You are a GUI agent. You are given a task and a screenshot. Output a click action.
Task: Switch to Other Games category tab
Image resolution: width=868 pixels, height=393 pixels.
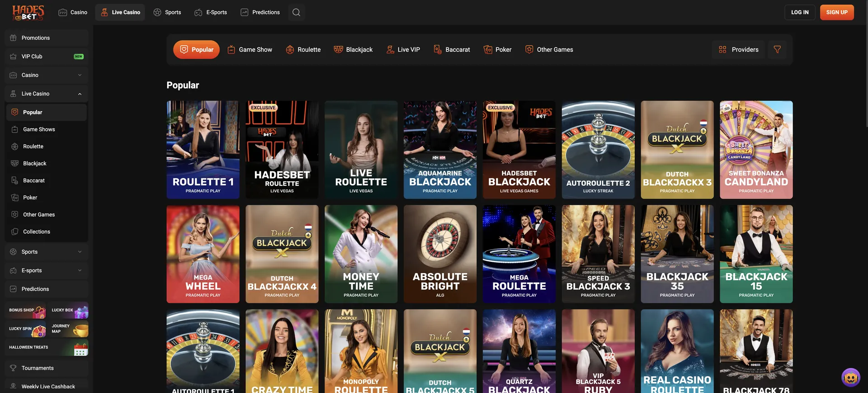(x=549, y=49)
